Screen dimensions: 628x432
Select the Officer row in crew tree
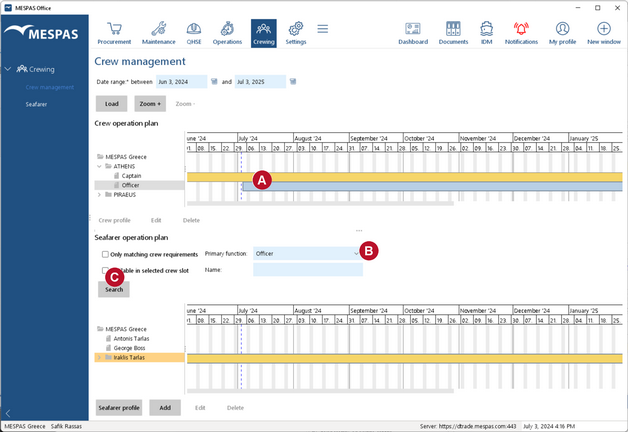point(139,185)
